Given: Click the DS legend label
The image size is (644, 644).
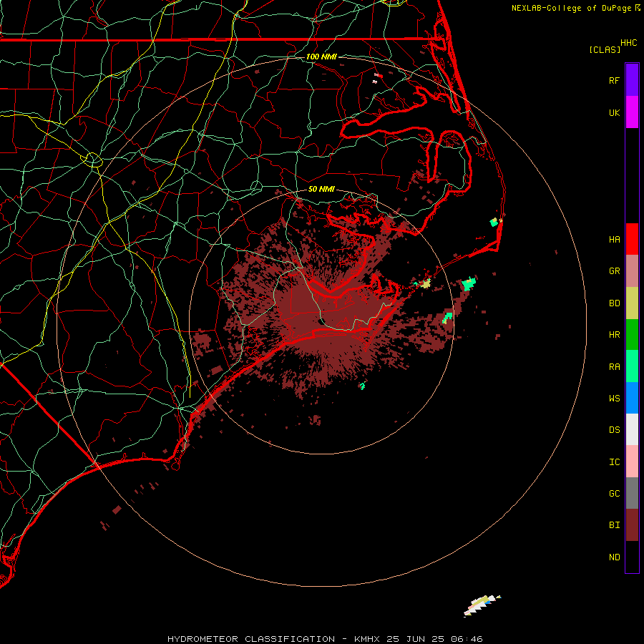Looking at the screenshot, I should point(615,430).
